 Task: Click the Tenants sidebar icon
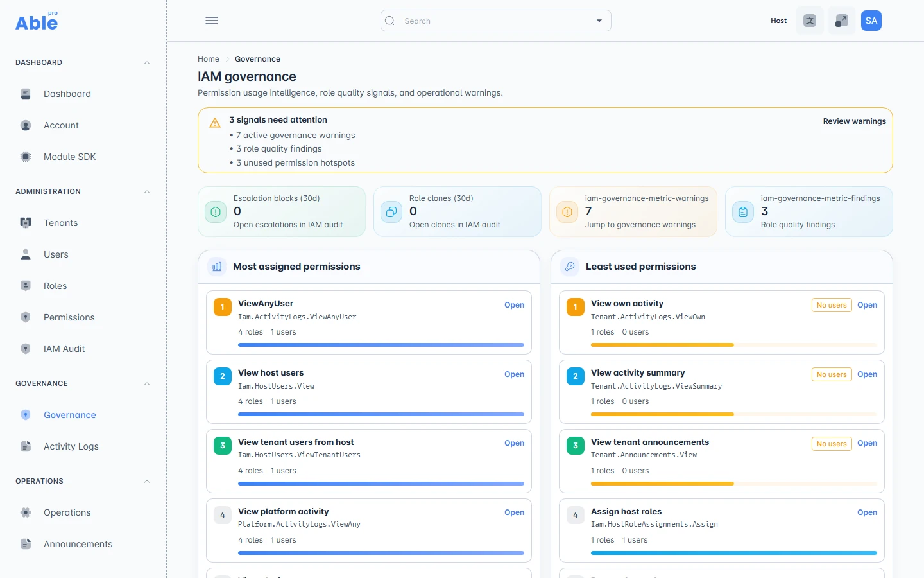(x=26, y=223)
